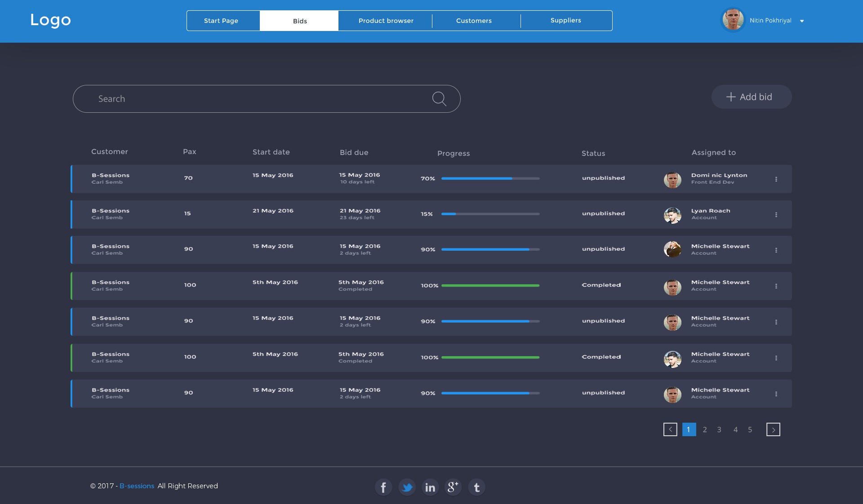Focus the Search input field
Screen dimensions: 863x504
(x=252, y=99)
